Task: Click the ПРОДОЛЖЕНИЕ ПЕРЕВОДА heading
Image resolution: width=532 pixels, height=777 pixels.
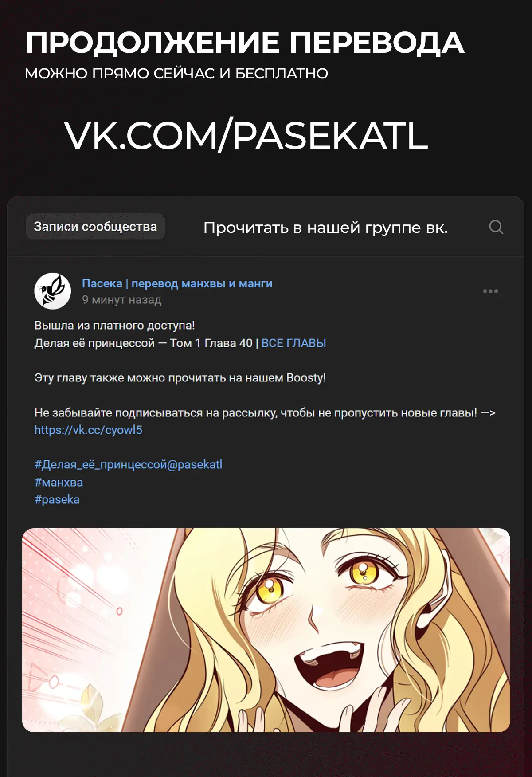Action: 245,43
